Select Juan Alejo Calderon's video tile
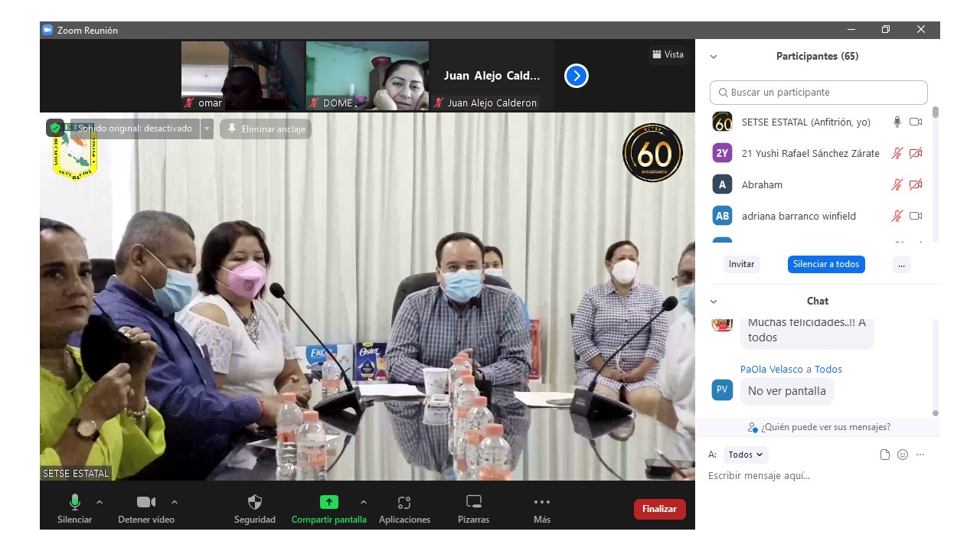 tap(492, 76)
